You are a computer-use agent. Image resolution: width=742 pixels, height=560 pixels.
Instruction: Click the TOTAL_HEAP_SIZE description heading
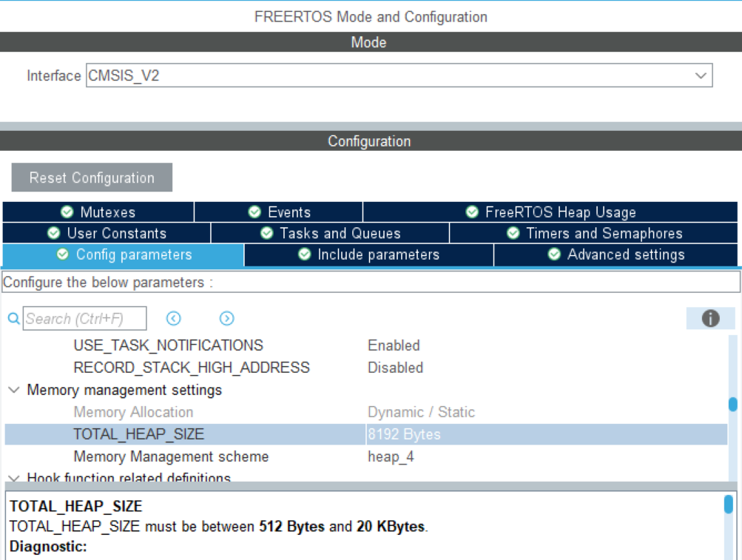(x=75, y=507)
